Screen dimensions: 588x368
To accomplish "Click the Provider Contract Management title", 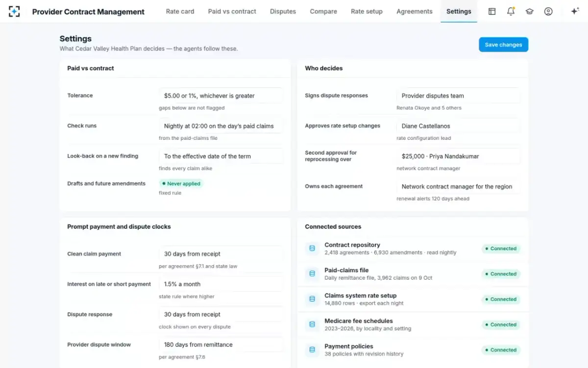I will pos(88,12).
